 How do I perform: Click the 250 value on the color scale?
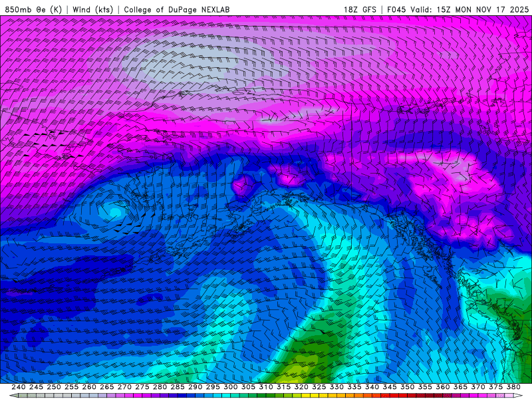pyautogui.click(x=54, y=387)
